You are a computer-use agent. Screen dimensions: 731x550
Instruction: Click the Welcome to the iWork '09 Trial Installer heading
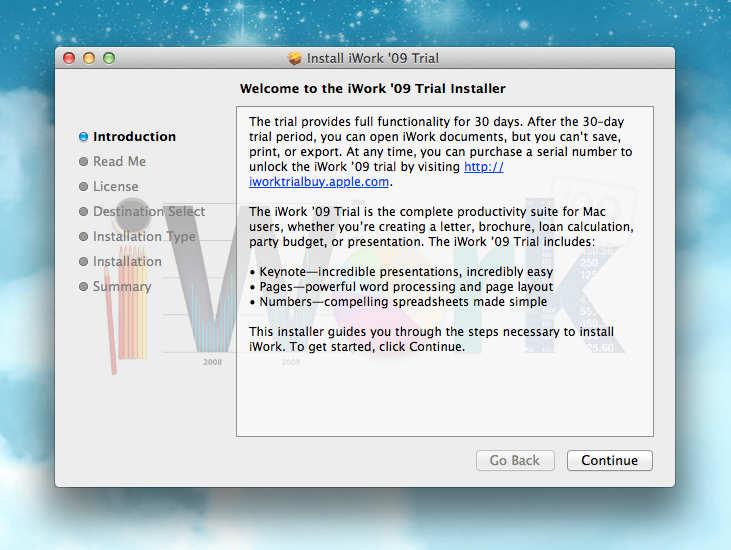[372, 89]
